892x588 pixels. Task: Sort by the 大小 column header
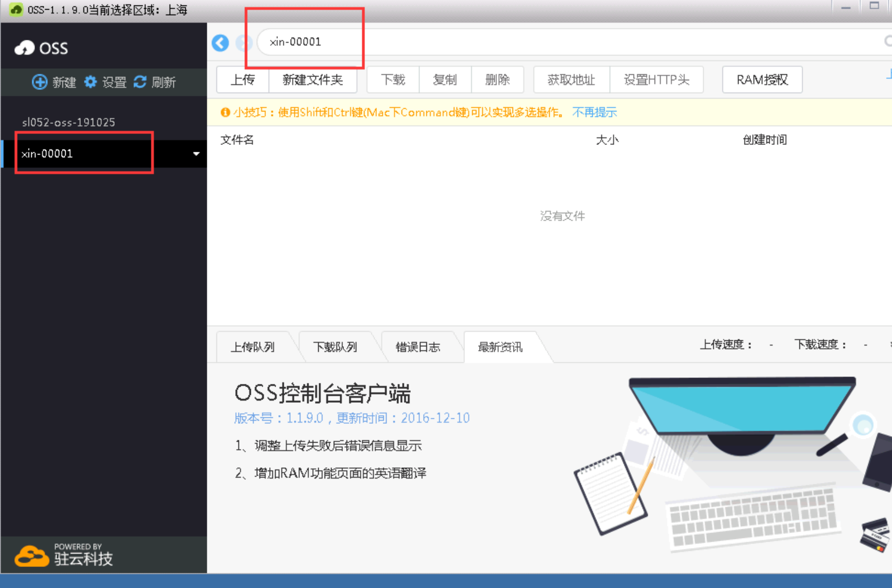(607, 140)
